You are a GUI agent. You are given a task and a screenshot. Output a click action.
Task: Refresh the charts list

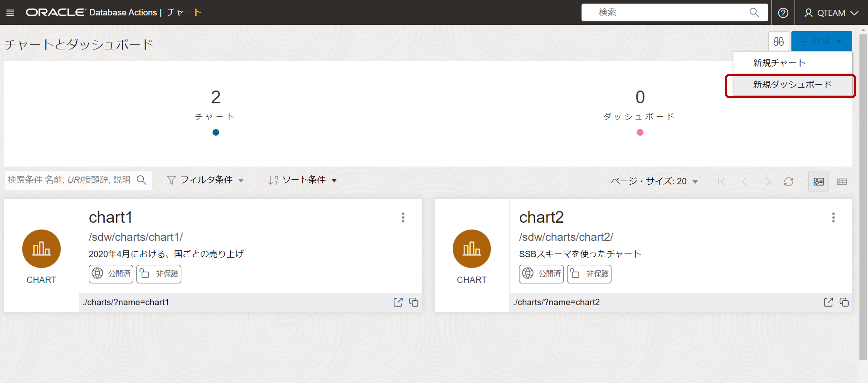point(788,181)
